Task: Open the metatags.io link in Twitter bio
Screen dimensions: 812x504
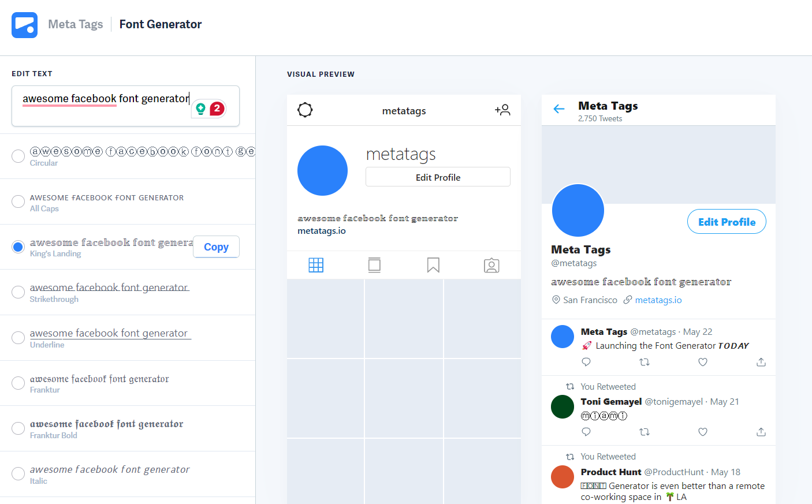Action: (x=658, y=300)
